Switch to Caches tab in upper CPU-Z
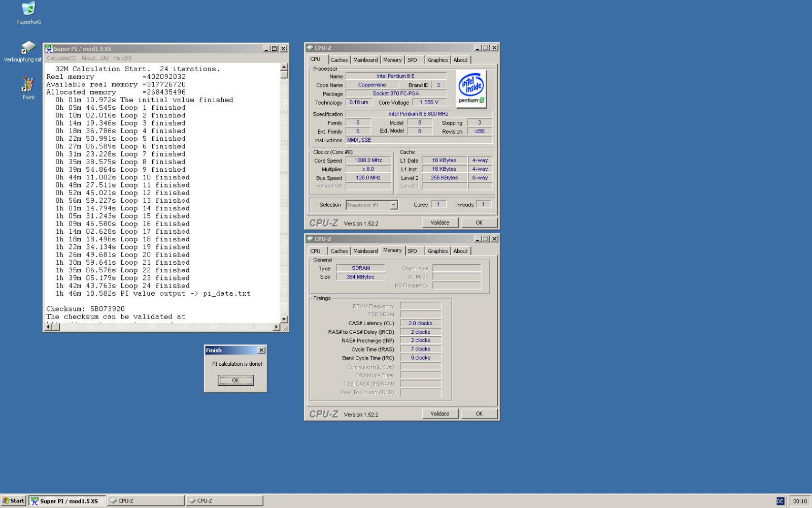 (339, 60)
